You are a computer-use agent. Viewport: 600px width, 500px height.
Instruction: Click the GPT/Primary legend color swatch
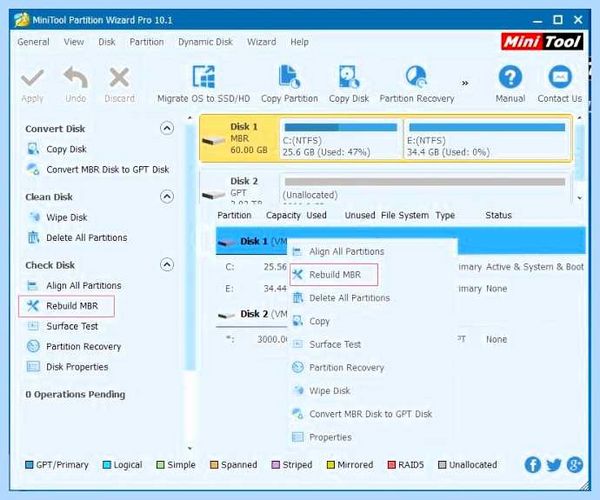(29, 465)
